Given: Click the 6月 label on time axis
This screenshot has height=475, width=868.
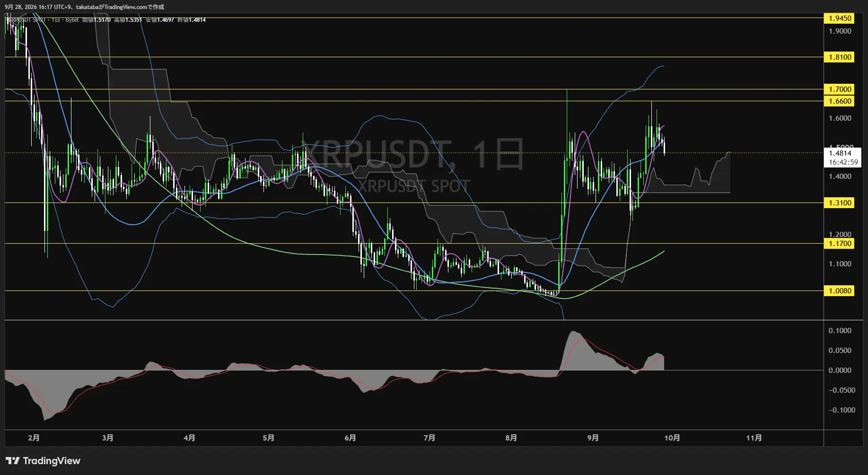Looking at the screenshot, I should (x=350, y=438).
